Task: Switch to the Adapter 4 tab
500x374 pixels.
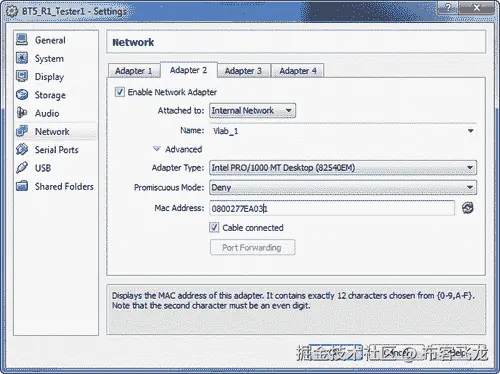Action: 298,71
